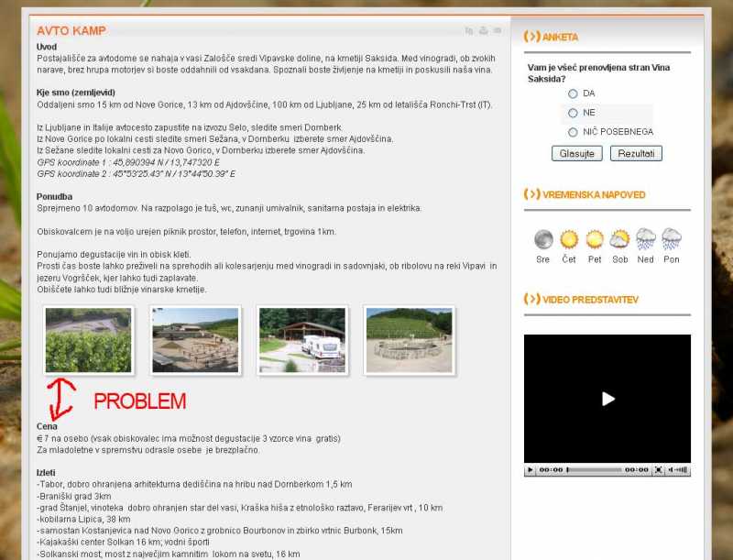Select the DA poll option
The image size is (733, 560).
tap(573, 94)
